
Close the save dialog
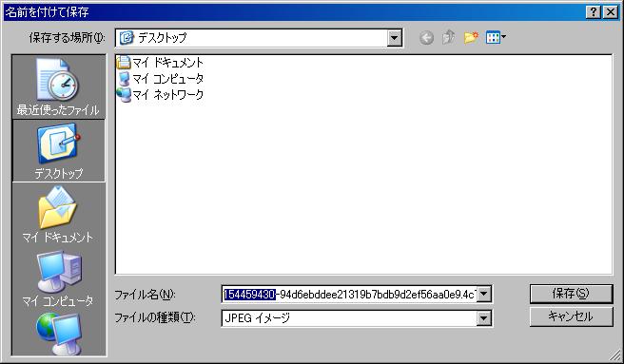tap(611, 12)
